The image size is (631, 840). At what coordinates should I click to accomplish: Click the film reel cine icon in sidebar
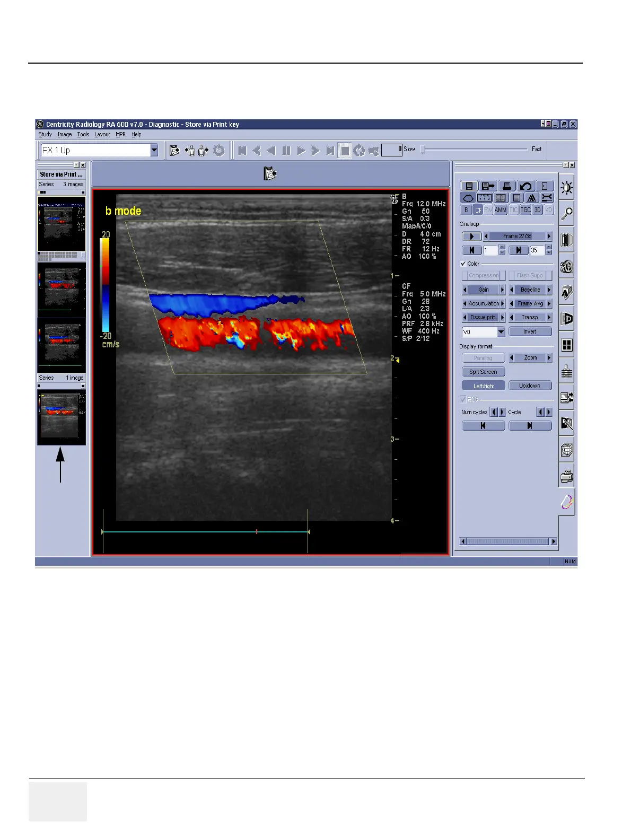coord(566,266)
